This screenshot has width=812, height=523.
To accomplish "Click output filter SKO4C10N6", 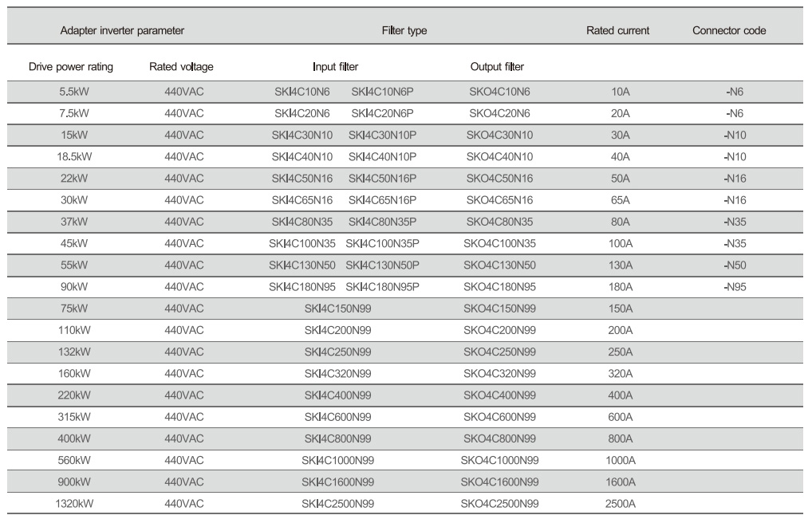I will pos(500,92).
